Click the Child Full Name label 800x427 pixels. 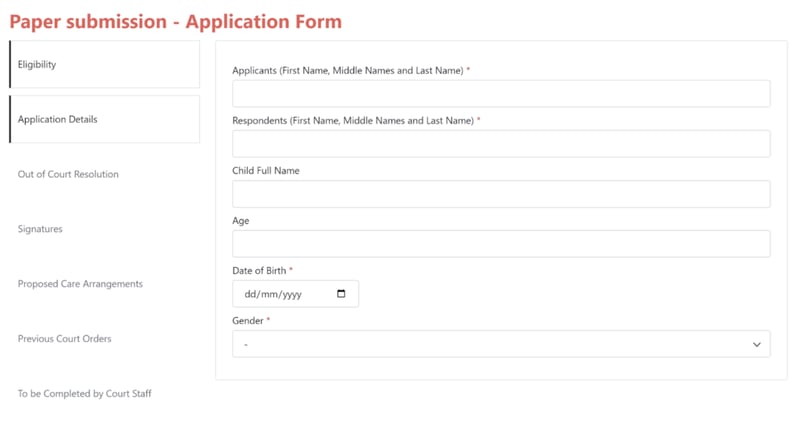[266, 171]
